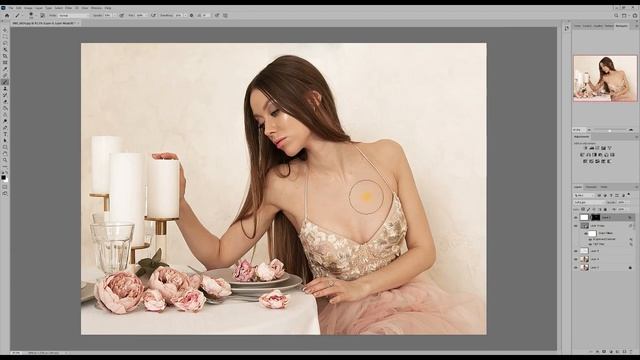The height and width of the screenshot is (360, 640).
Task: Hide the top selected layer with mask
Action: 576,218
